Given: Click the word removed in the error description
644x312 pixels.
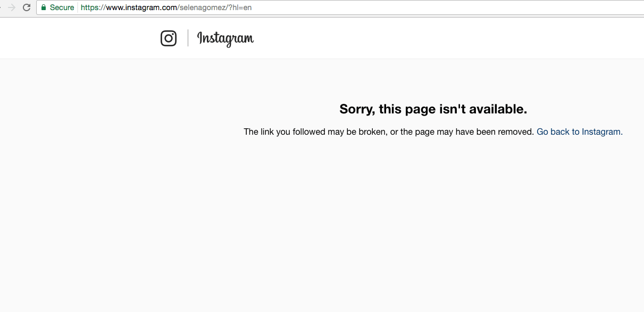Looking at the screenshot, I should click(x=515, y=132).
